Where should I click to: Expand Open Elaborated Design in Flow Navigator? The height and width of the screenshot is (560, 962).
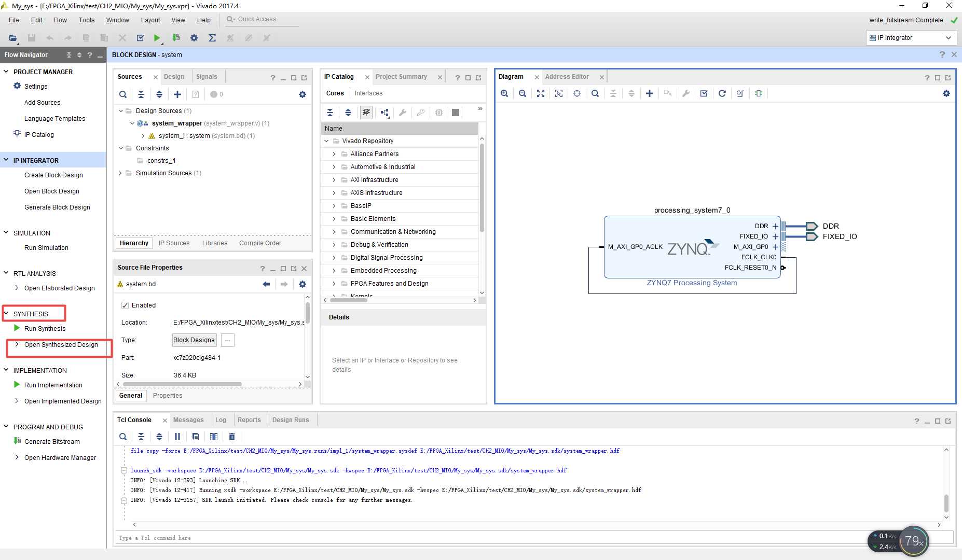pyautogui.click(x=17, y=288)
